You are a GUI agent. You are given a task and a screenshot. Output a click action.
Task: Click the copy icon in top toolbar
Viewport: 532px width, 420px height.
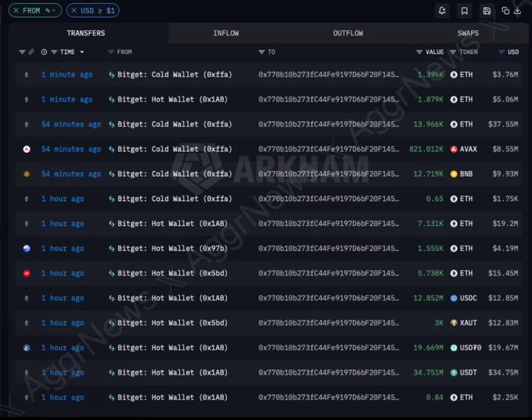point(505,11)
